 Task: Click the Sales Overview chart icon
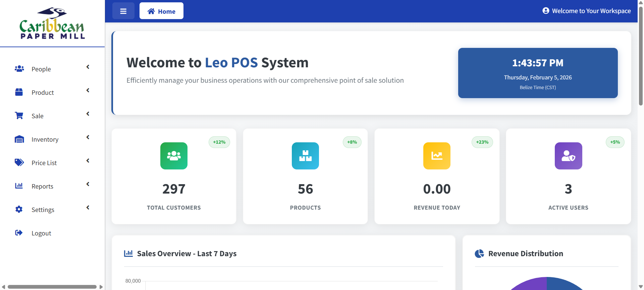coord(128,253)
